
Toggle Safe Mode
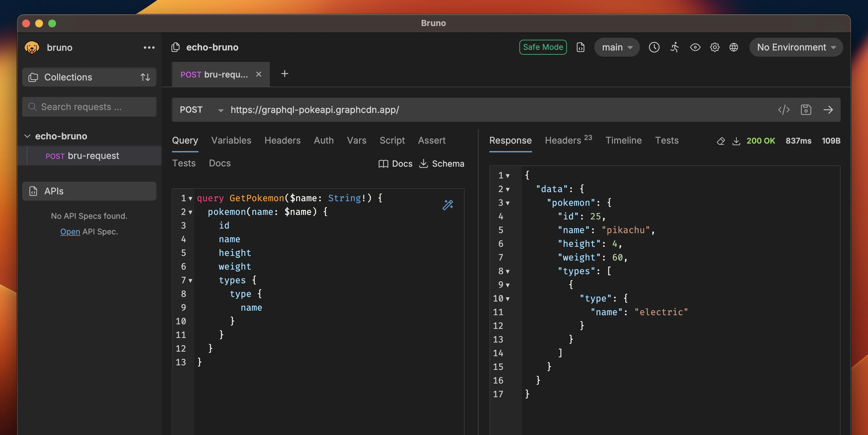(x=543, y=47)
